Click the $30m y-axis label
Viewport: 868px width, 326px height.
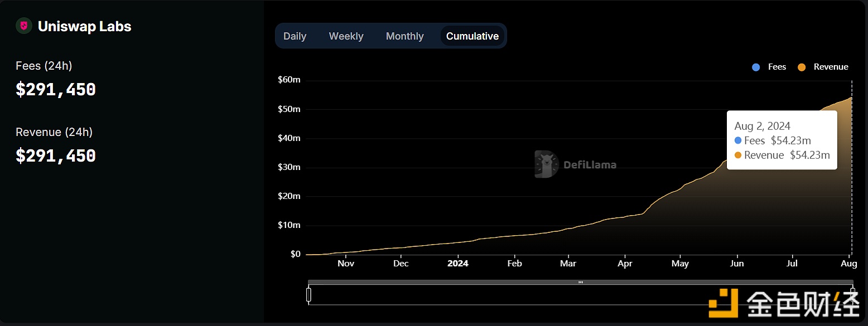(x=289, y=167)
